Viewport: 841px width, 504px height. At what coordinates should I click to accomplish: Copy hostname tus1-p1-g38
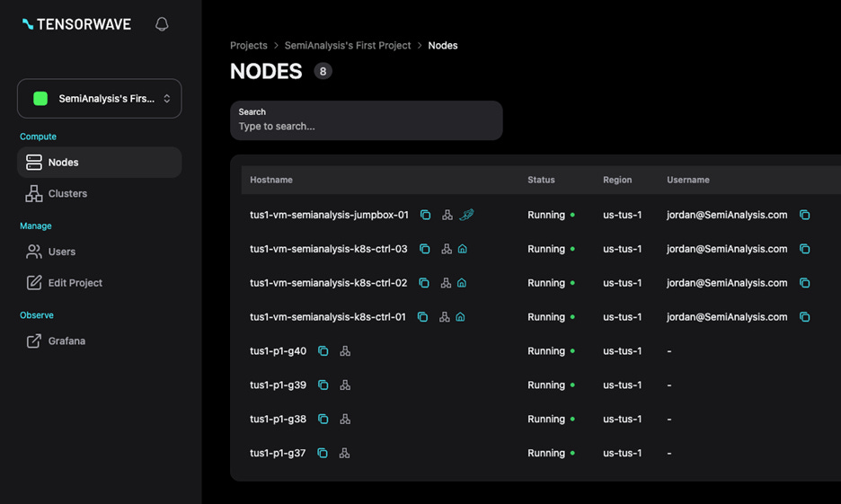tap(323, 420)
